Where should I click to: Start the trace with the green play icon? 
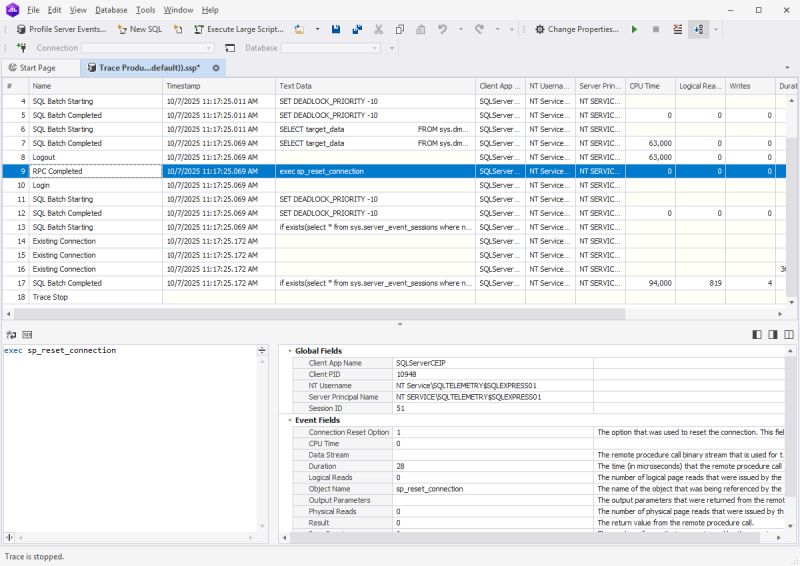click(634, 30)
